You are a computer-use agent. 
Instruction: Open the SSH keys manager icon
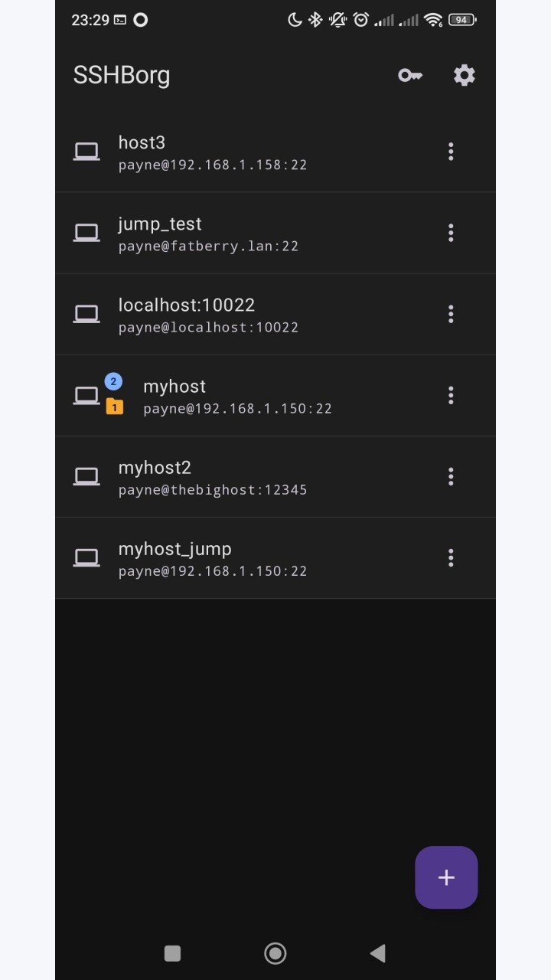point(410,75)
